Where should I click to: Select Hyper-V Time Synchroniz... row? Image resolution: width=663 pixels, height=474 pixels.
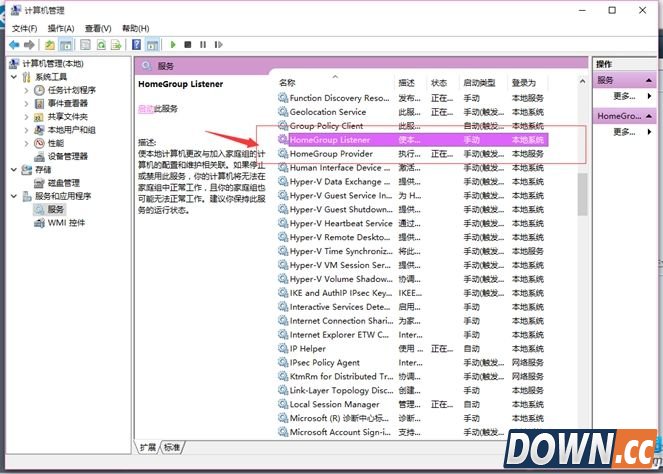pyautogui.click(x=413, y=251)
